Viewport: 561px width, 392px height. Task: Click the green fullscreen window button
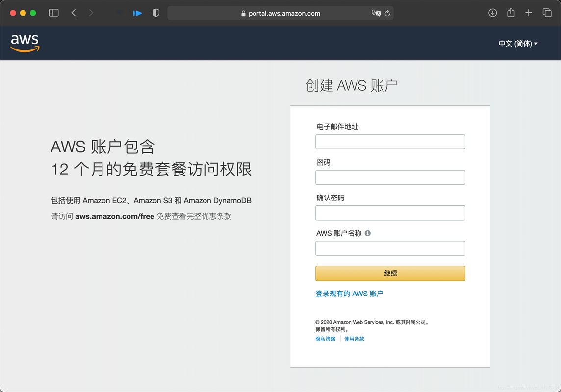coord(33,13)
